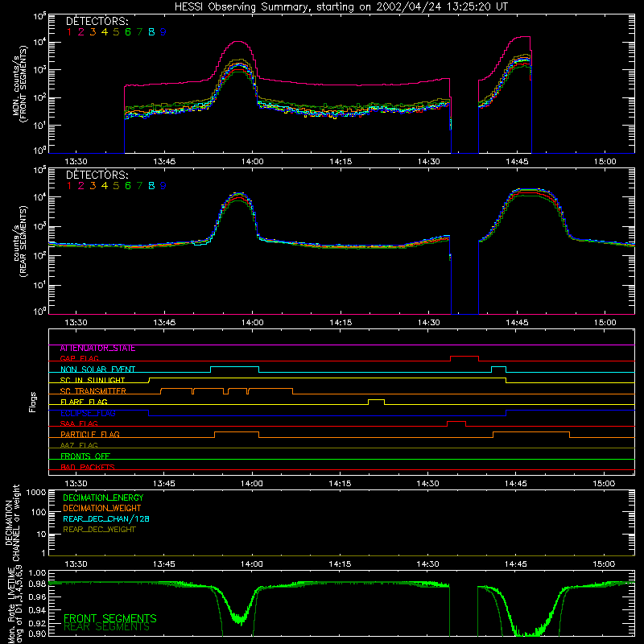
Task: Select detector 2 in rear segments legend
Action: click(x=81, y=186)
